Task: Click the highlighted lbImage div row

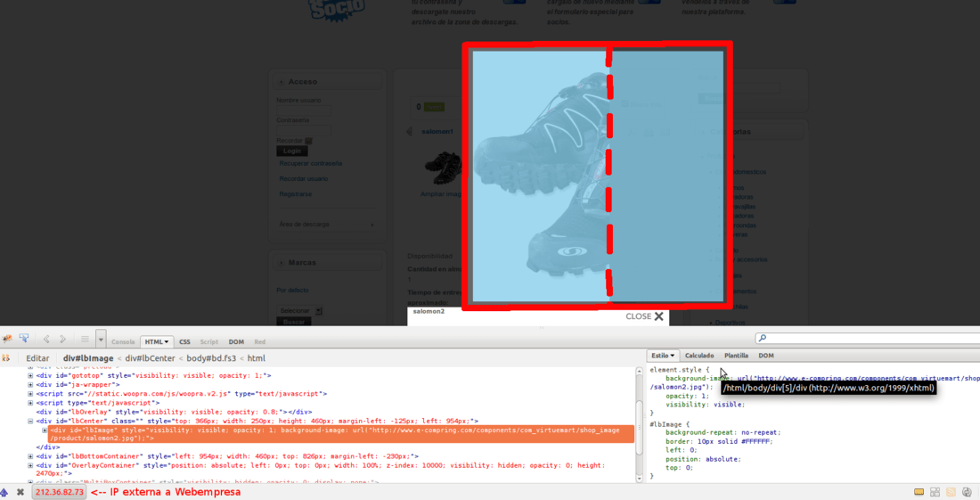Action: click(341, 434)
